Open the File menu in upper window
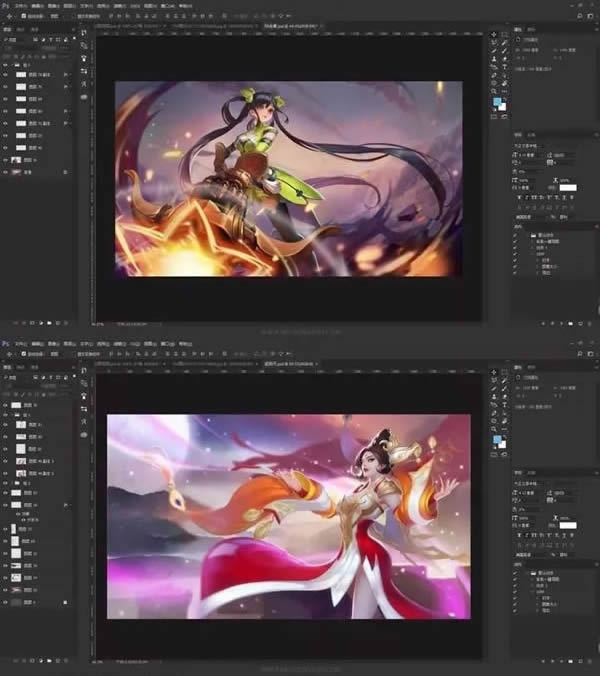Screen dimensions: 600x676 (x=17, y=6)
